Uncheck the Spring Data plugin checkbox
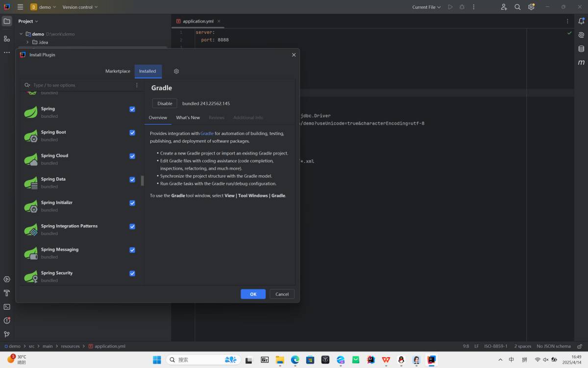Image resolution: width=588 pixels, height=368 pixels. [132, 180]
